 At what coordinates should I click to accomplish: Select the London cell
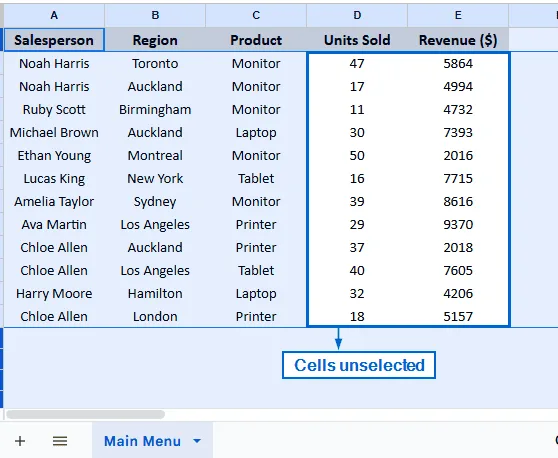[155, 316]
